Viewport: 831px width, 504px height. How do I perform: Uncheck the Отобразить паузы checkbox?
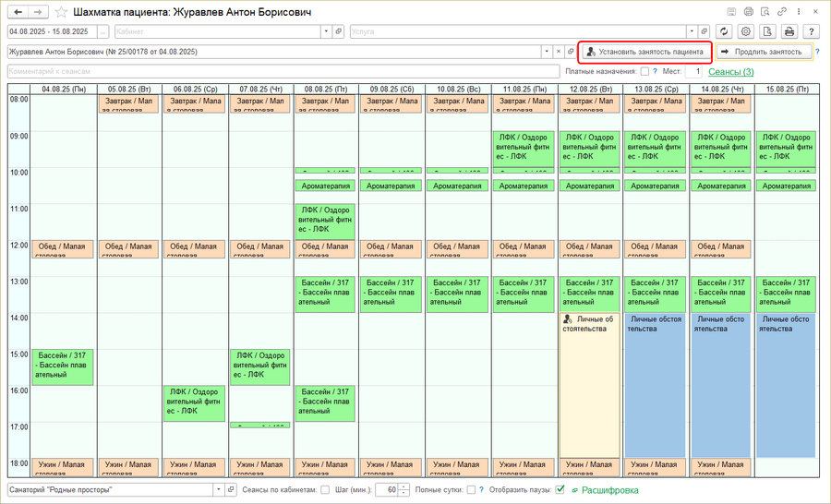(x=560, y=489)
